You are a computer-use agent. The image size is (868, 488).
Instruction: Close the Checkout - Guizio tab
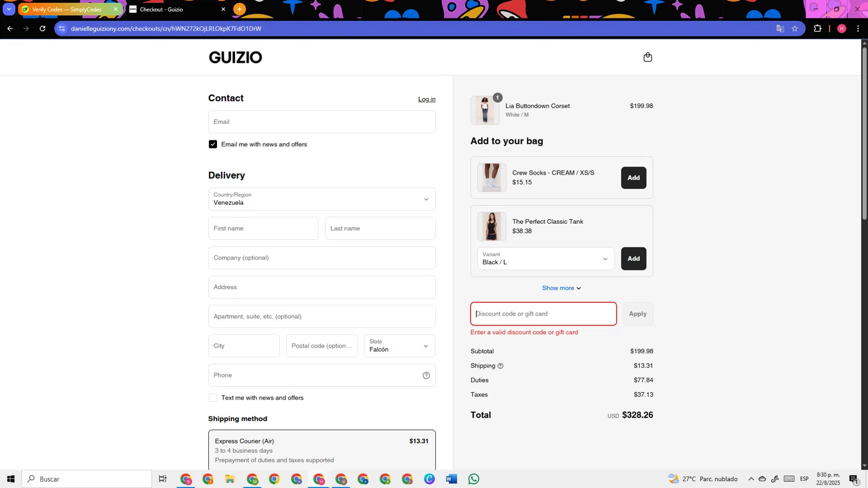click(x=223, y=9)
